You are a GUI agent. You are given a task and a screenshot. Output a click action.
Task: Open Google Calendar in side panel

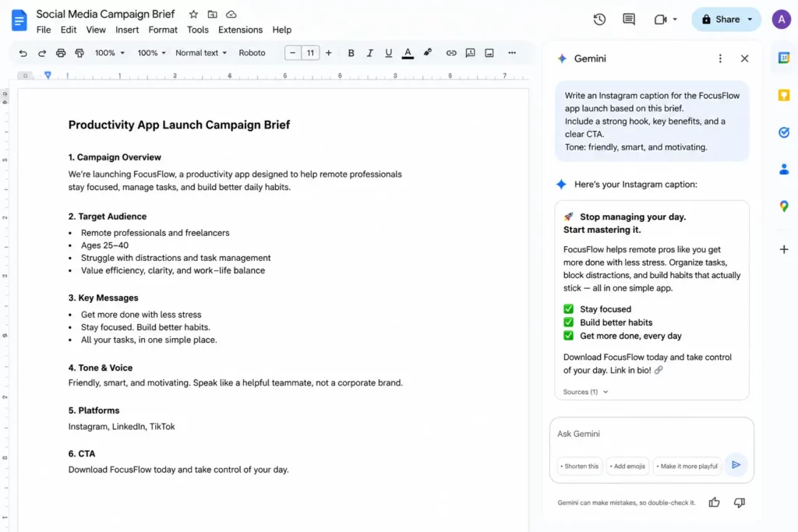tap(784, 58)
